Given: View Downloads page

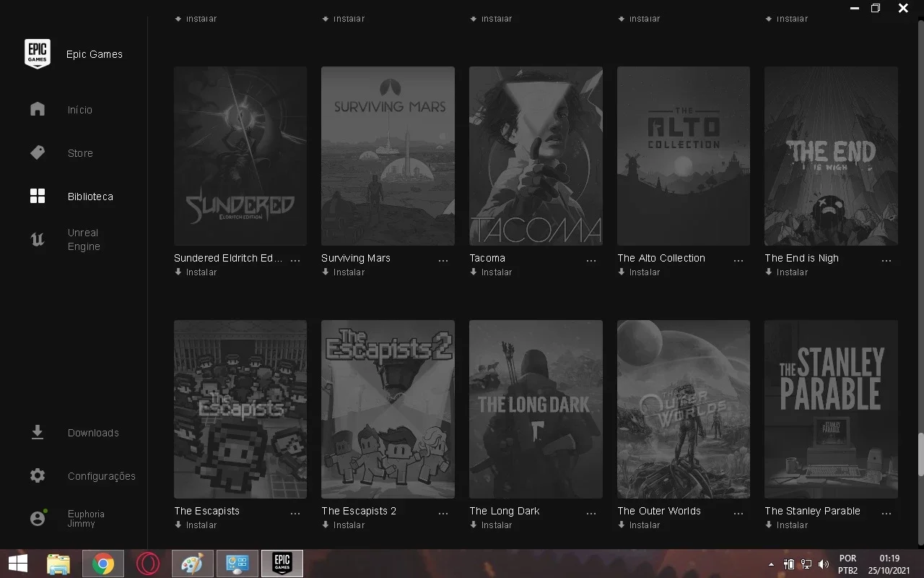Looking at the screenshot, I should click(x=93, y=433).
